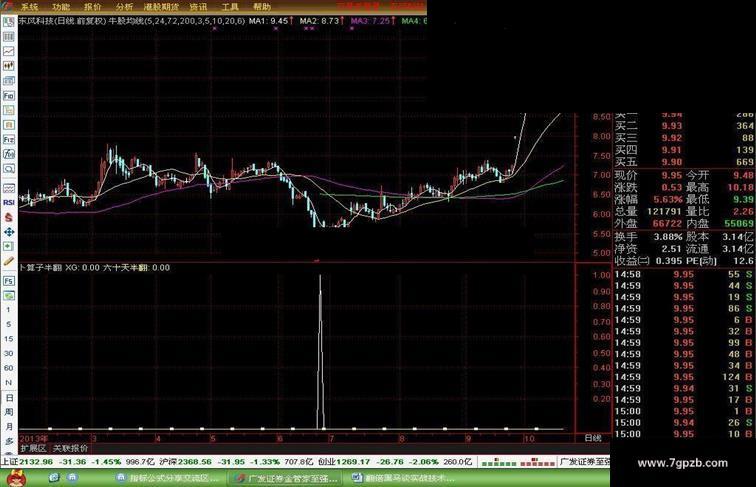The image size is (756, 487).
Task: Click the quote list grid icon in sidebar
Action: click(9, 37)
